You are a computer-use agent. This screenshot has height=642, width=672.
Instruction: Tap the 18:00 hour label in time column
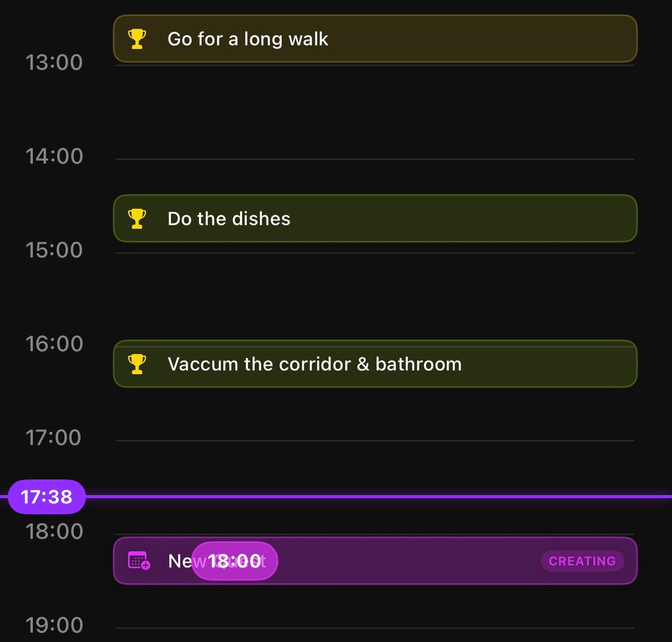pyautogui.click(x=54, y=531)
